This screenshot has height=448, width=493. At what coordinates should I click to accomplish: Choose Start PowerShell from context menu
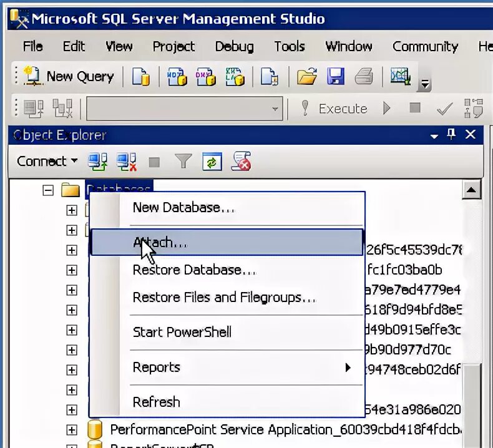point(227,333)
